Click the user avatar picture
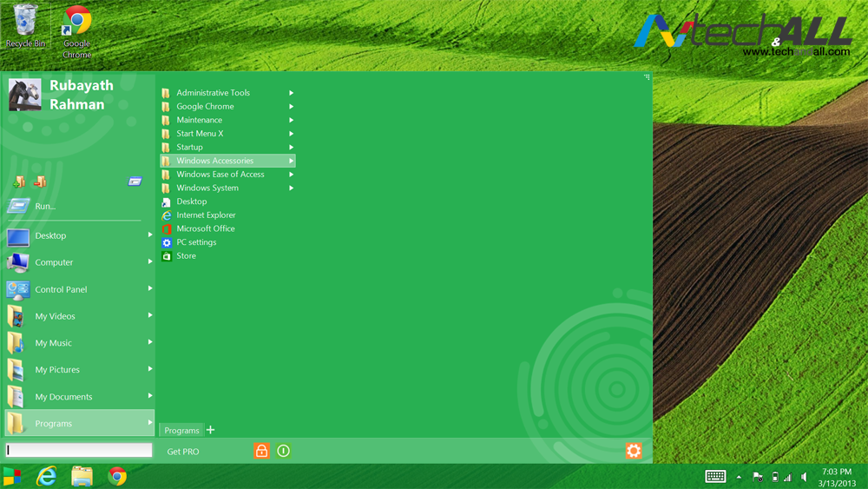This screenshot has height=489, width=868. point(25,95)
